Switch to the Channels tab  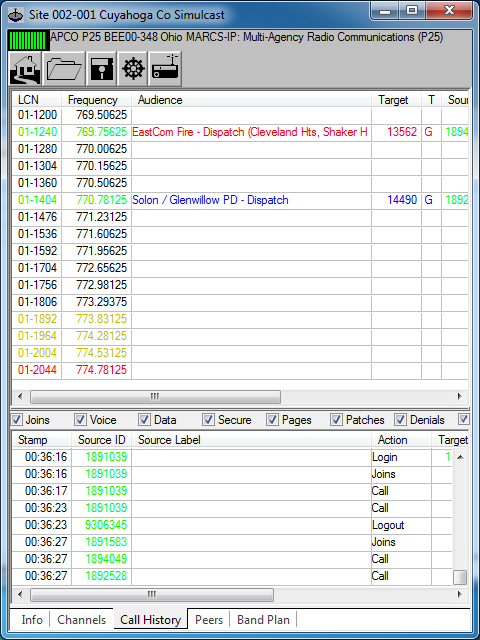pyautogui.click(x=82, y=620)
